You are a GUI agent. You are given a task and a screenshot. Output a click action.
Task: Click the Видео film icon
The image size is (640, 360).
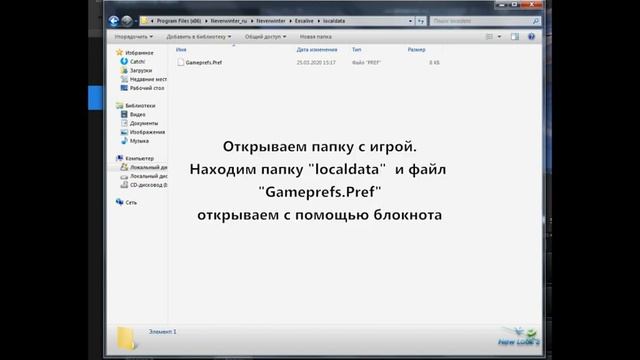[x=124, y=114]
